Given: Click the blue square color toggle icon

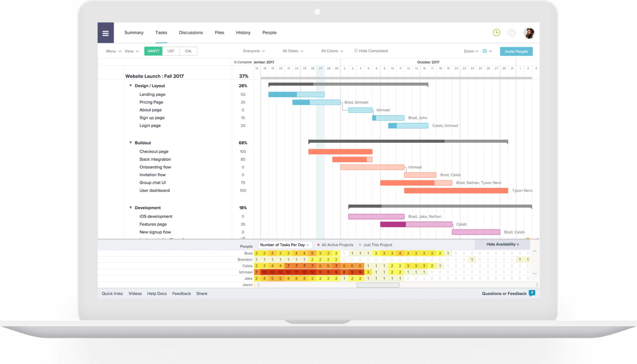Looking at the screenshot, I should pos(485,51).
